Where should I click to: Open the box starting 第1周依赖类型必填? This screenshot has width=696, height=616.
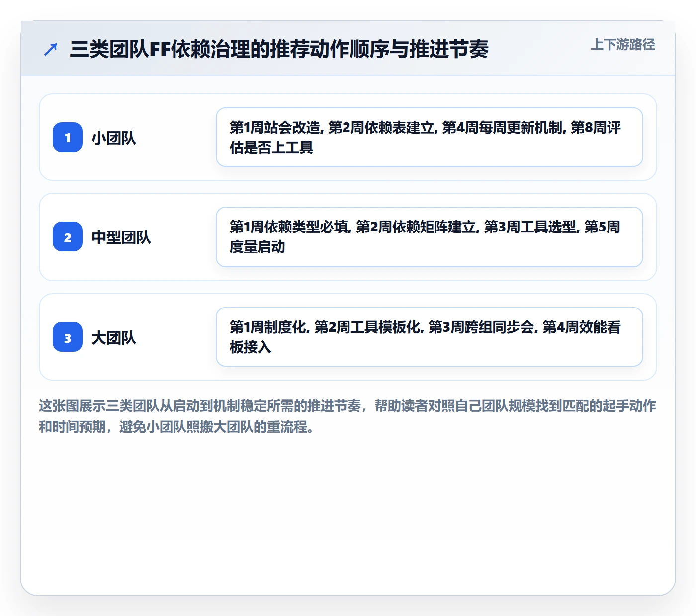tap(430, 237)
